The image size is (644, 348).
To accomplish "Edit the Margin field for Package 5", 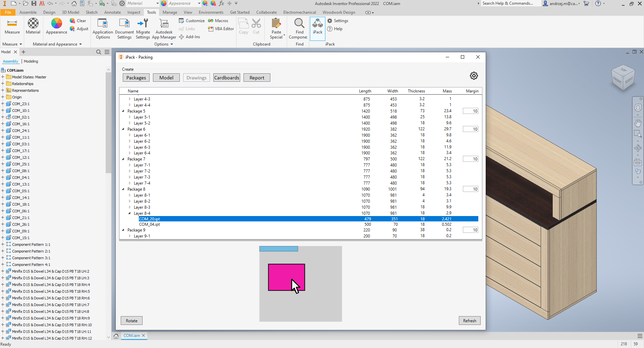I will pos(471,111).
